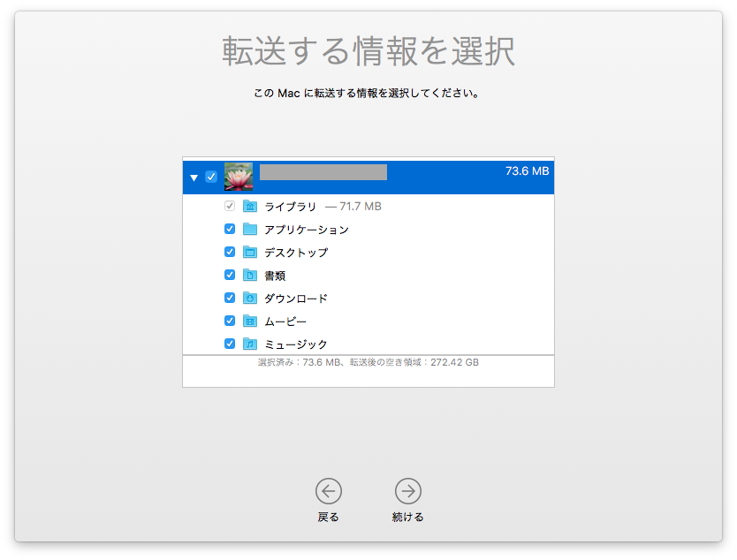Click the 続ける button label

click(408, 518)
